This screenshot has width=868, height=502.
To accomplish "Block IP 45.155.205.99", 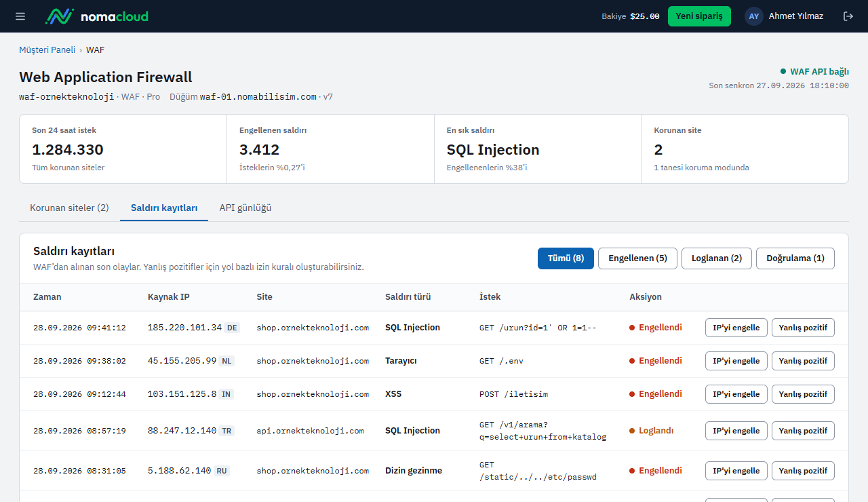I will tap(736, 361).
